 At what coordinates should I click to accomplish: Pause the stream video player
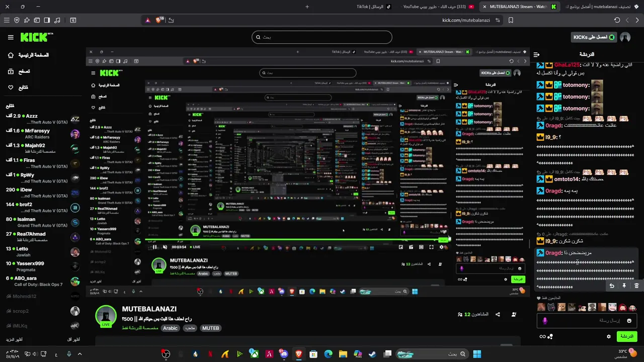(154, 247)
